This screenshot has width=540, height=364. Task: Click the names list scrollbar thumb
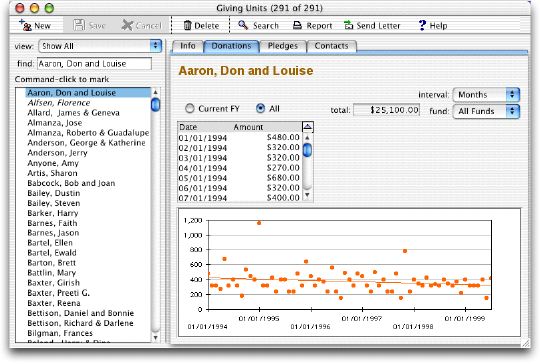pos(155,105)
